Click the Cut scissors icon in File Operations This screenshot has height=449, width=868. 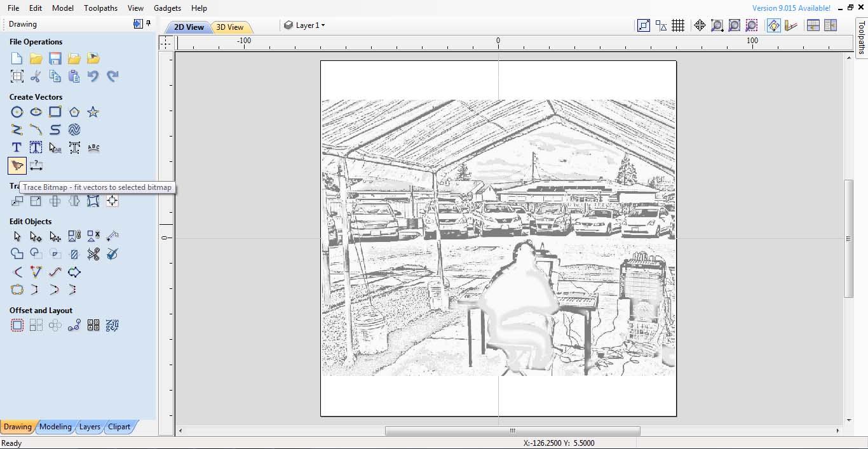click(x=36, y=76)
